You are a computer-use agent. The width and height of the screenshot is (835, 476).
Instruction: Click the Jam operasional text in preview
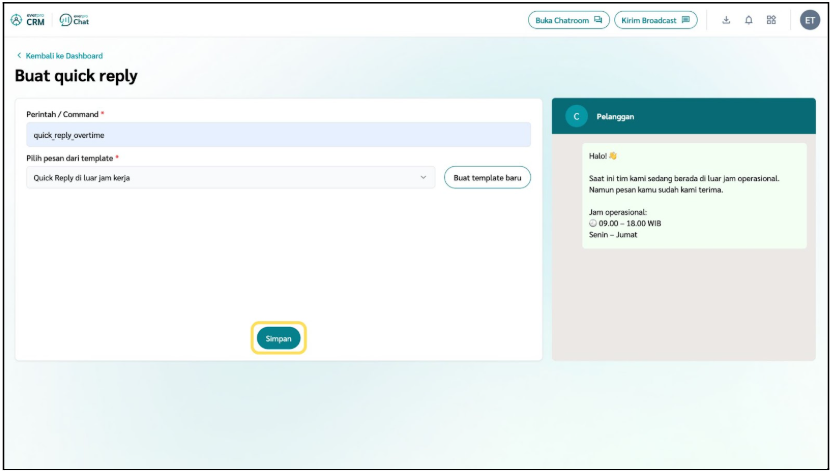pyautogui.click(x=618, y=212)
